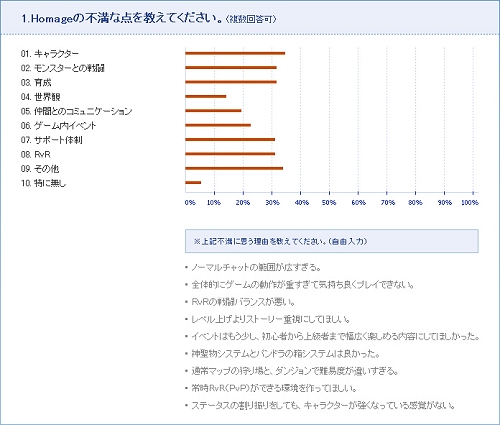Click the 06. ゲーム内イベント label

[x=58, y=125]
